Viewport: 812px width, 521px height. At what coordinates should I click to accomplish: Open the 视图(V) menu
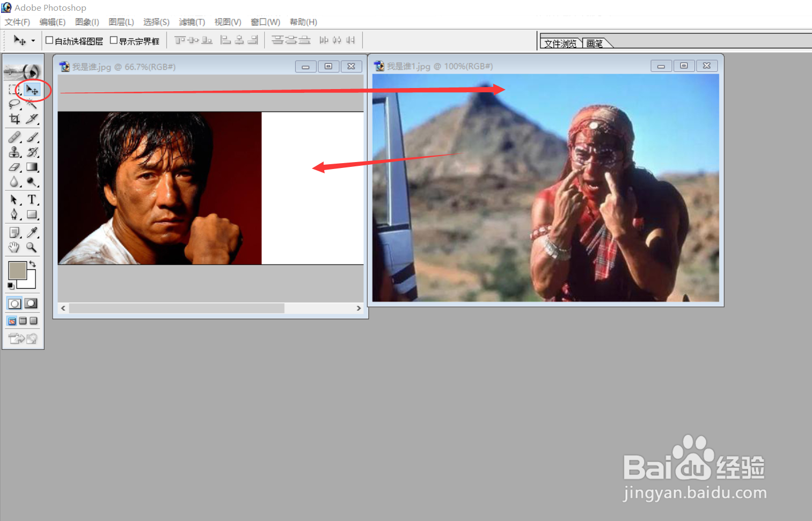click(228, 22)
